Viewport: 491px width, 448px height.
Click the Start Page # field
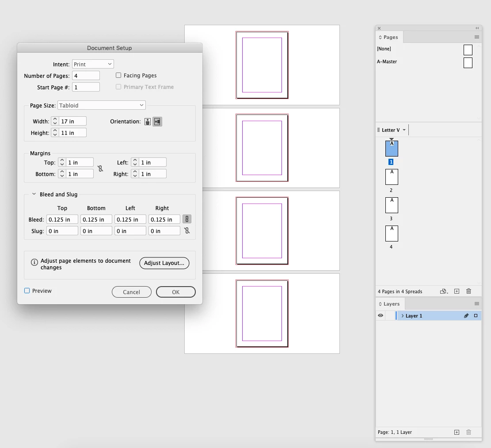click(86, 87)
